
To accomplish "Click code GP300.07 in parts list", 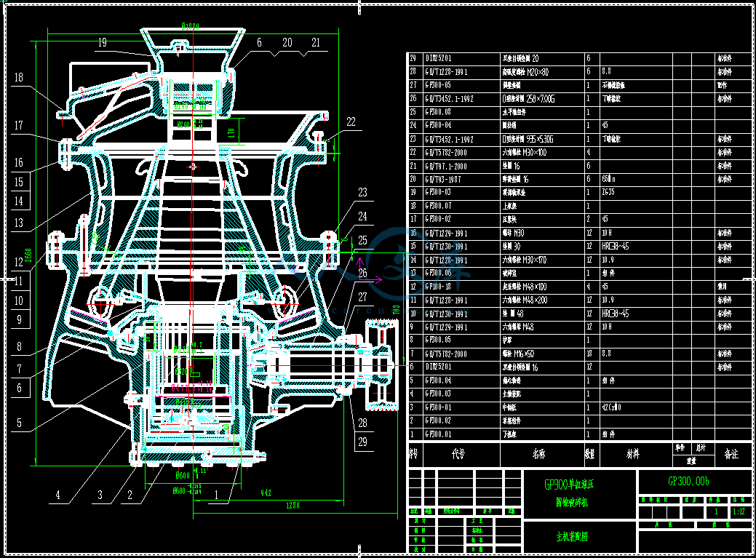I will 438,206.
